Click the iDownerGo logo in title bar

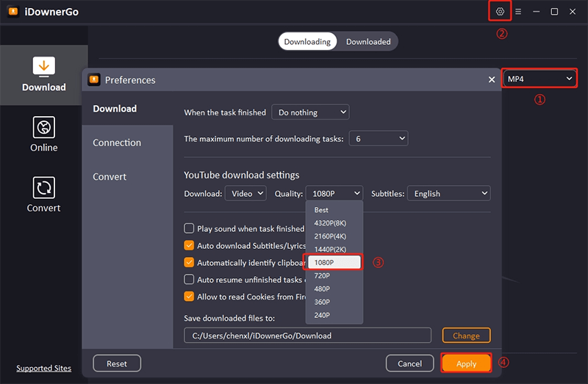click(x=13, y=12)
